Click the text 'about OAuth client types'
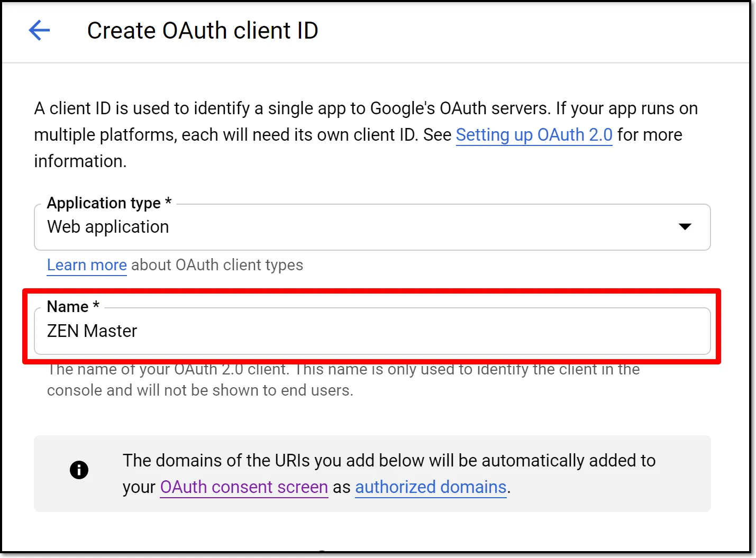This screenshot has height=558, width=756. [217, 265]
